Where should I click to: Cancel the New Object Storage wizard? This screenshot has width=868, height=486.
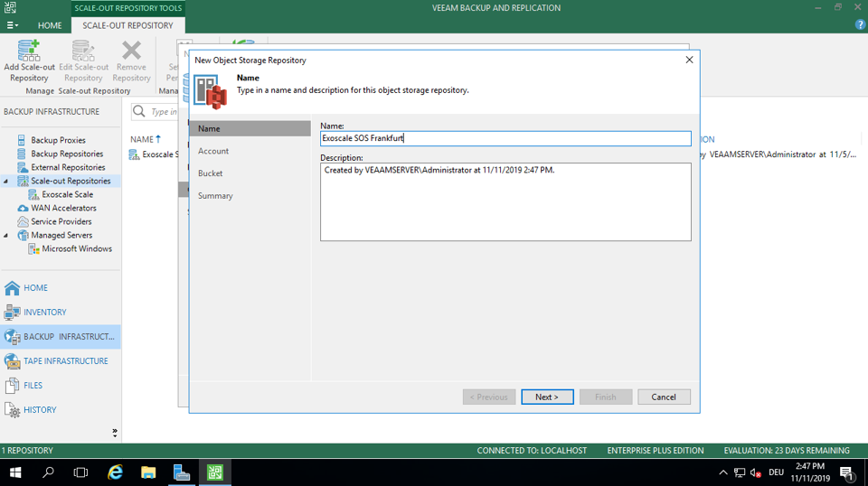tap(664, 397)
